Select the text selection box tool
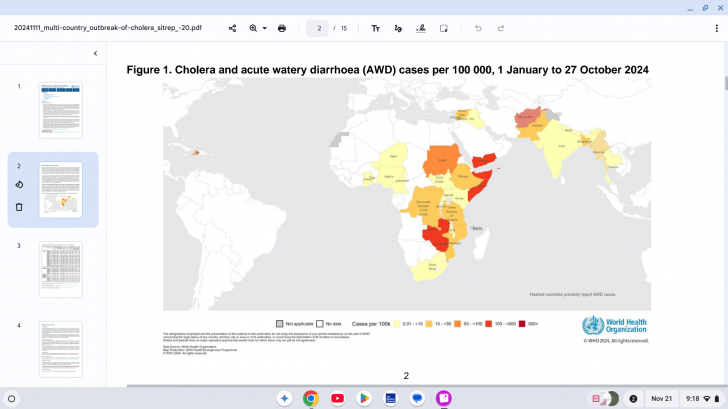728x409 pixels. click(443, 28)
